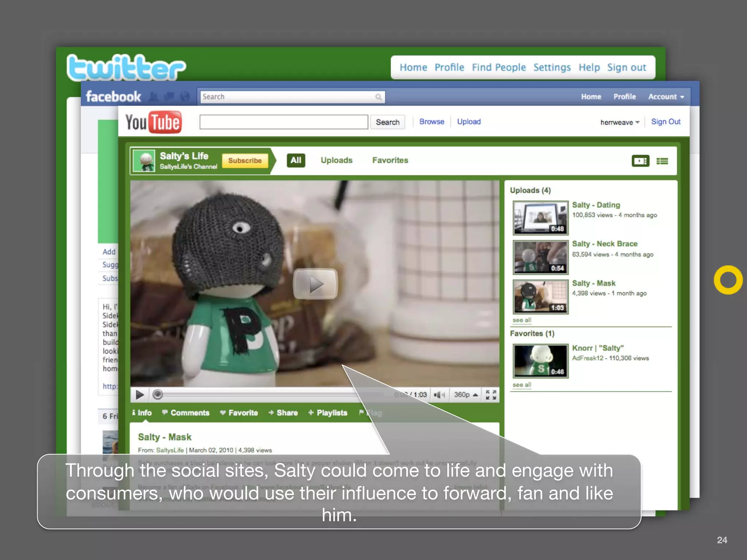Click the Twitter logo
Viewport: 747px width, 560px height.
tap(126, 67)
